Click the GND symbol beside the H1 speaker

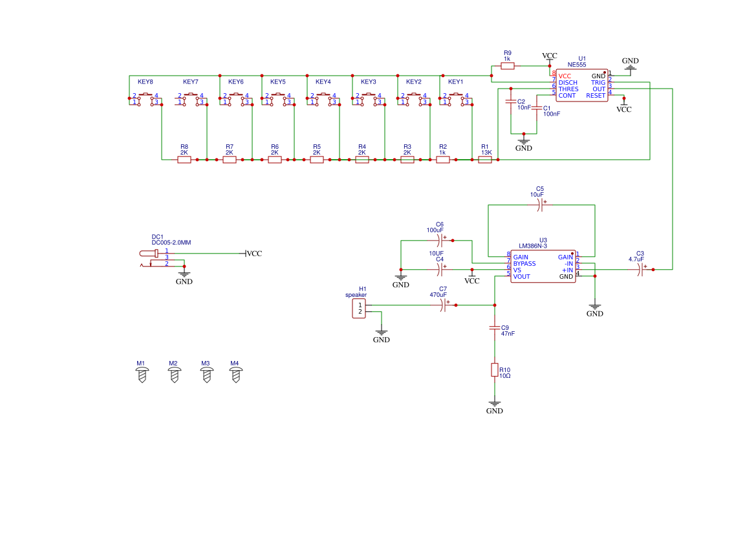382,335
